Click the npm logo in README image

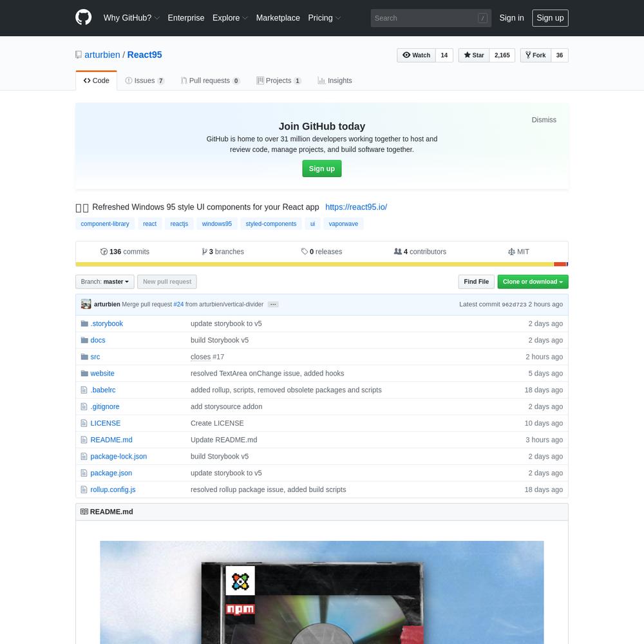pyautogui.click(x=240, y=609)
